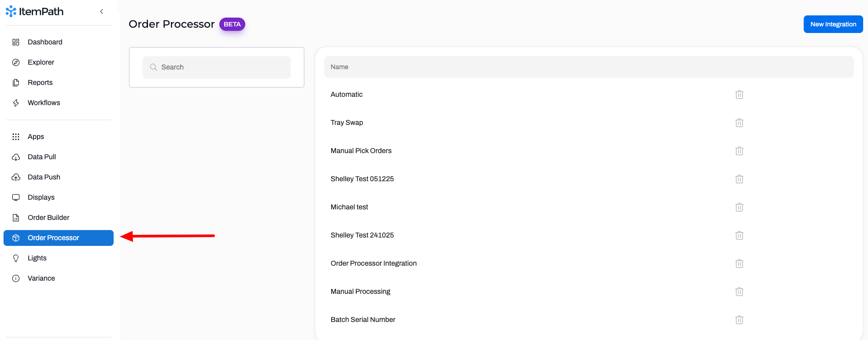Screen dimensions: 868x340
Task: Create a New Integration
Action: [x=833, y=24]
